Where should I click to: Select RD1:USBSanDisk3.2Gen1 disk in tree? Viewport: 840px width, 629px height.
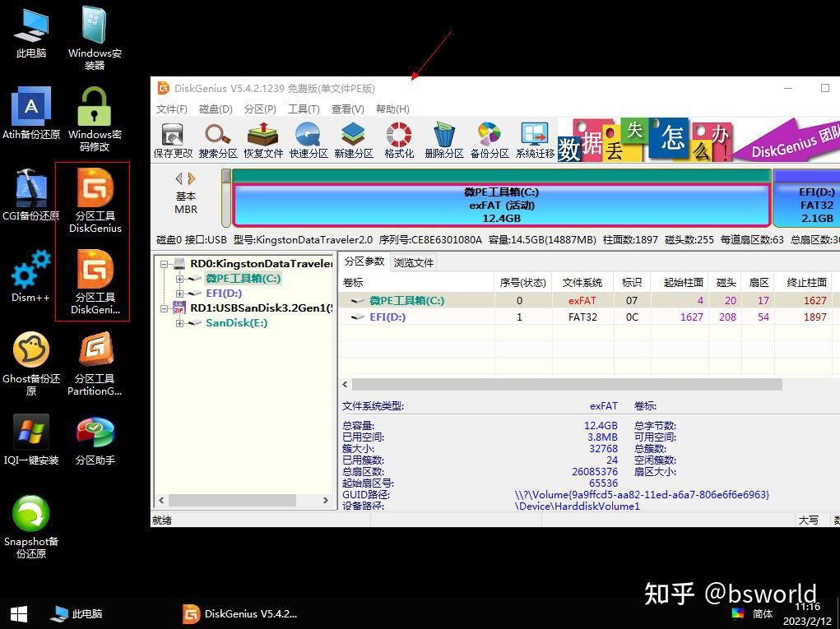pyautogui.click(x=262, y=308)
